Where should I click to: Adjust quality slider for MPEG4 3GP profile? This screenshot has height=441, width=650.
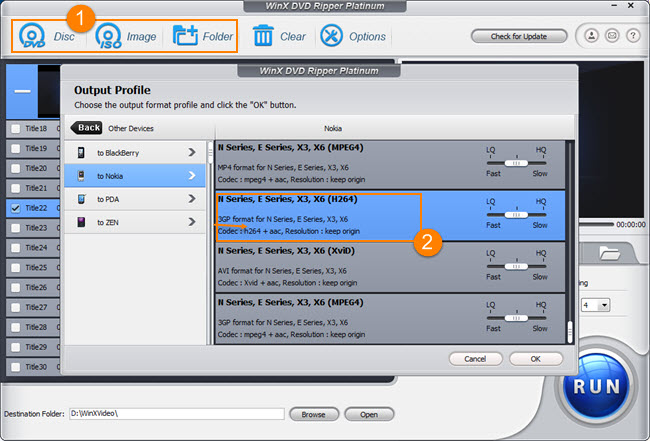click(x=516, y=318)
